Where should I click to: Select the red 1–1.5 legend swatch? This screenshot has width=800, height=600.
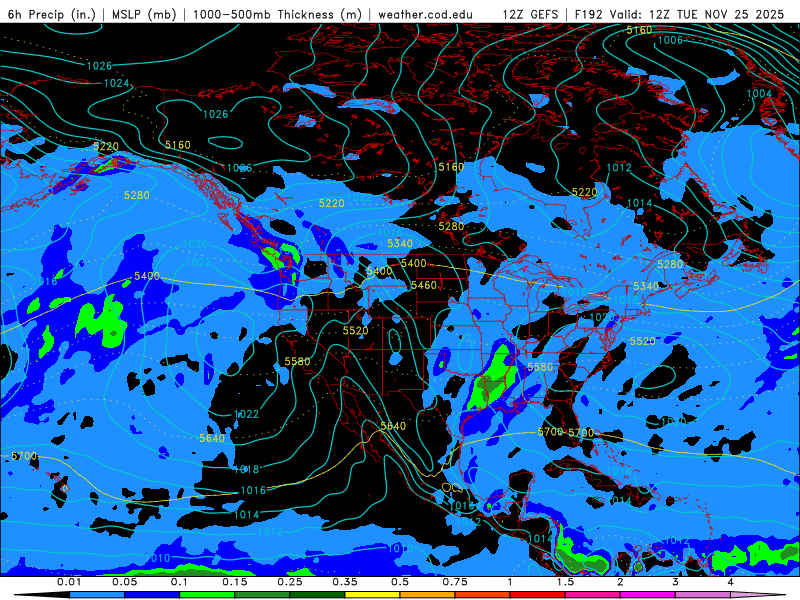click(538, 595)
